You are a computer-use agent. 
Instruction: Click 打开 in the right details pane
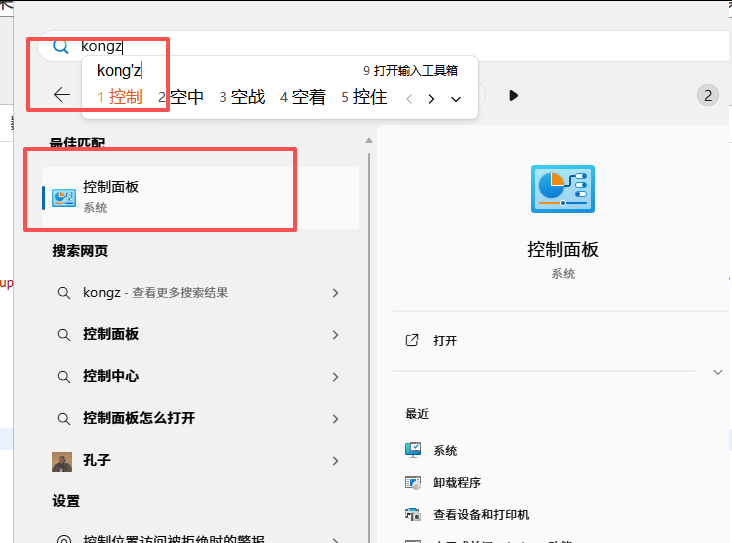(x=445, y=341)
